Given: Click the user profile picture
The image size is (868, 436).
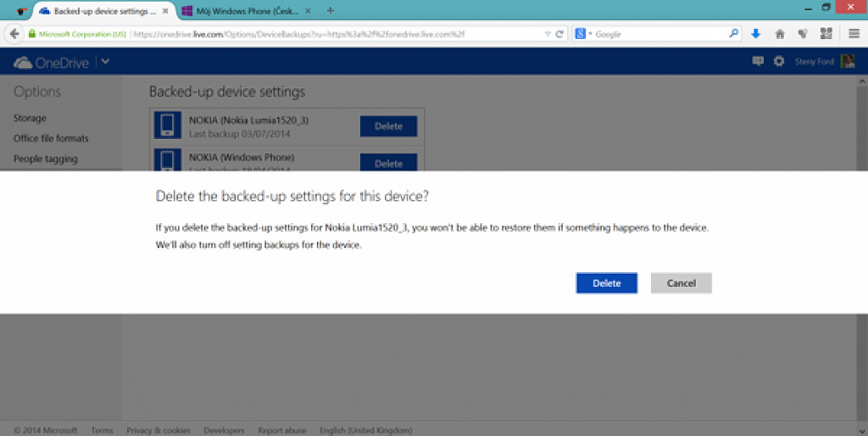Looking at the screenshot, I should pos(848,61).
